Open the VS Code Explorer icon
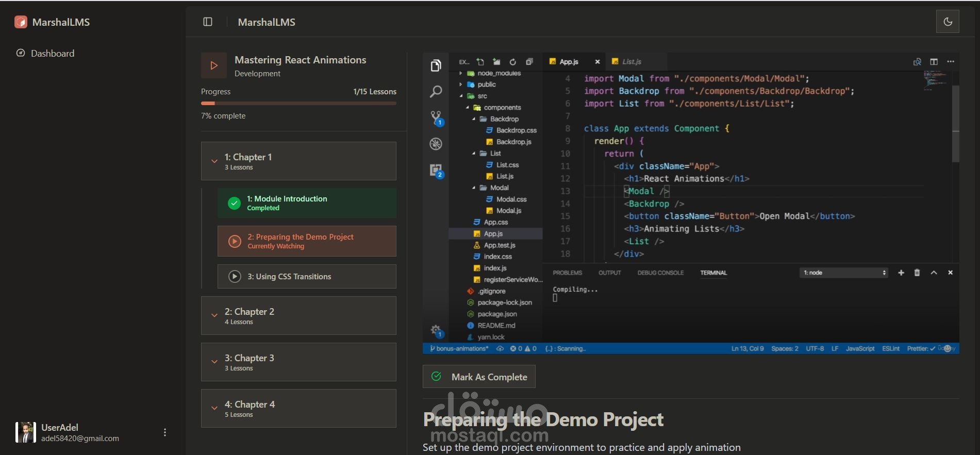This screenshot has width=980, height=455. (x=436, y=65)
